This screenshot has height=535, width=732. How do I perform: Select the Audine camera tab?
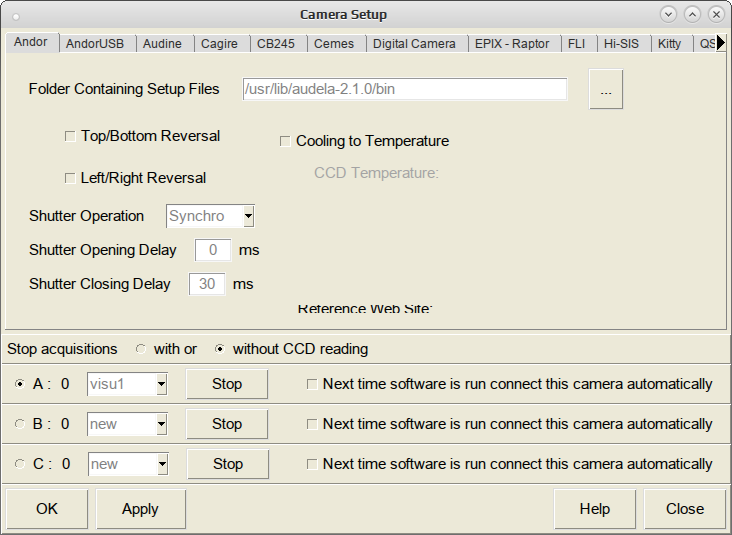pos(162,44)
